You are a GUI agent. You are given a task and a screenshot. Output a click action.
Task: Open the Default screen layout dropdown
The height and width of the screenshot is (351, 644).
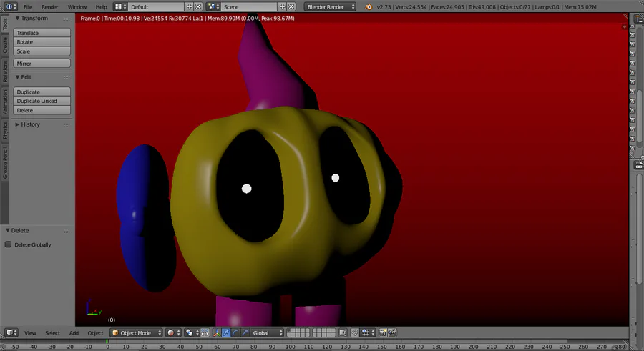(157, 6)
